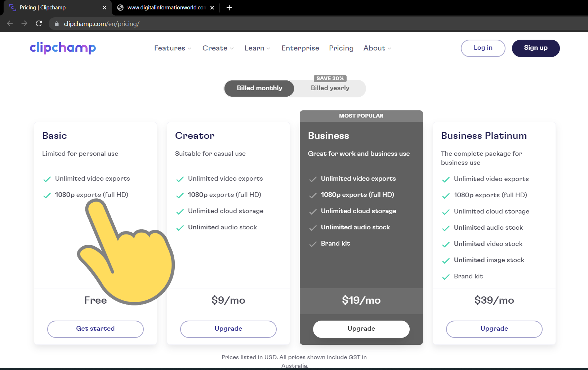Click checkmark beside Basic Unlimited video exports
This screenshot has height=370, width=588.
pyautogui.click(x=47, y=179)
